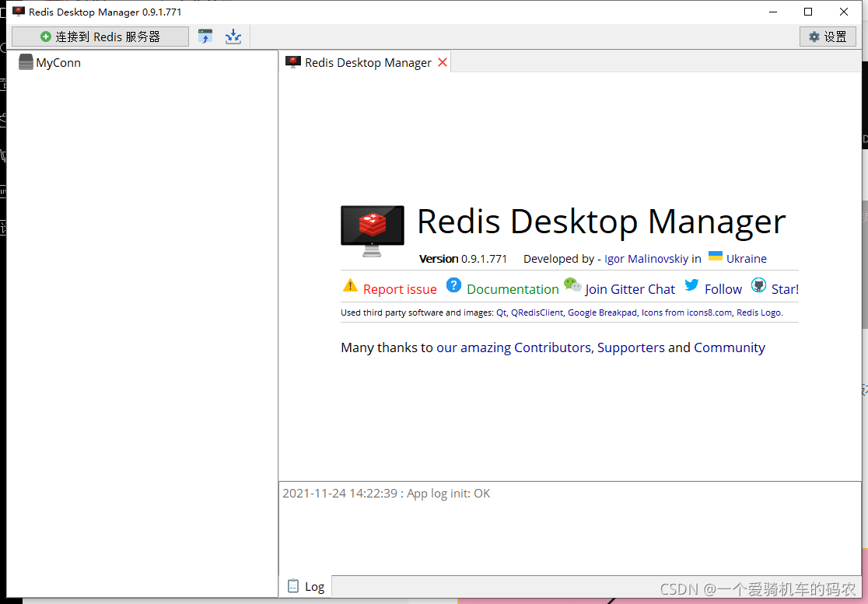
Task: Click the blue question mark icon
Action: 454,285
